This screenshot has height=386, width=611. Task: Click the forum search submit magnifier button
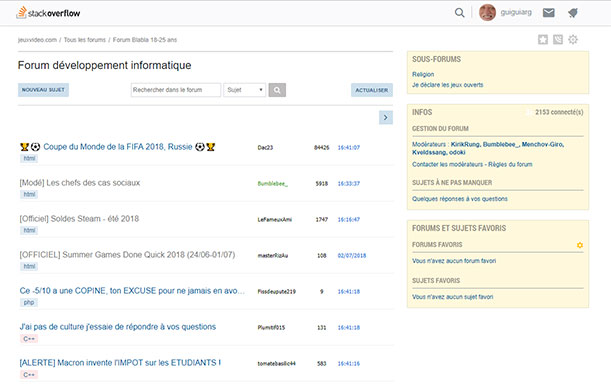(x=277, y=90)
